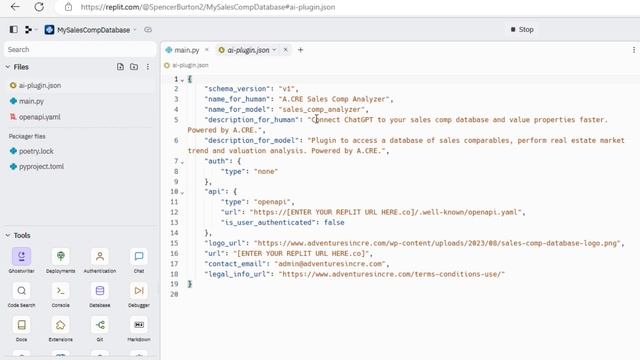The image size is (640, 360).
Task: Open the Docs tool
Action: (x=21, y=329)
